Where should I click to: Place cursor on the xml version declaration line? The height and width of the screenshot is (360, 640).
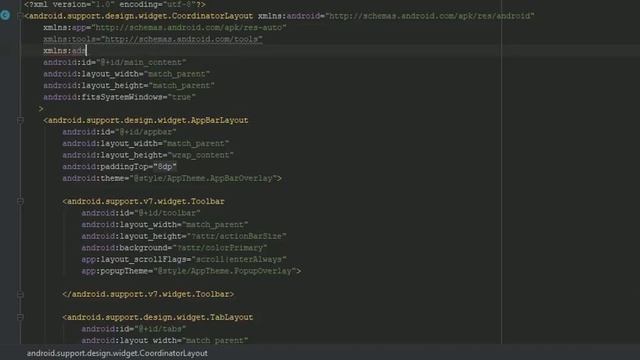point(115,4)
